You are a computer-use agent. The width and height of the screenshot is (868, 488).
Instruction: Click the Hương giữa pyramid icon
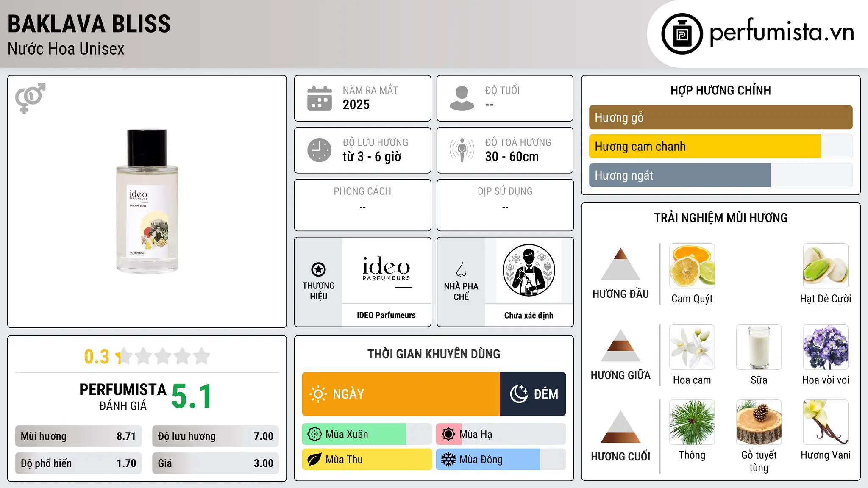(x=620, y=345)
